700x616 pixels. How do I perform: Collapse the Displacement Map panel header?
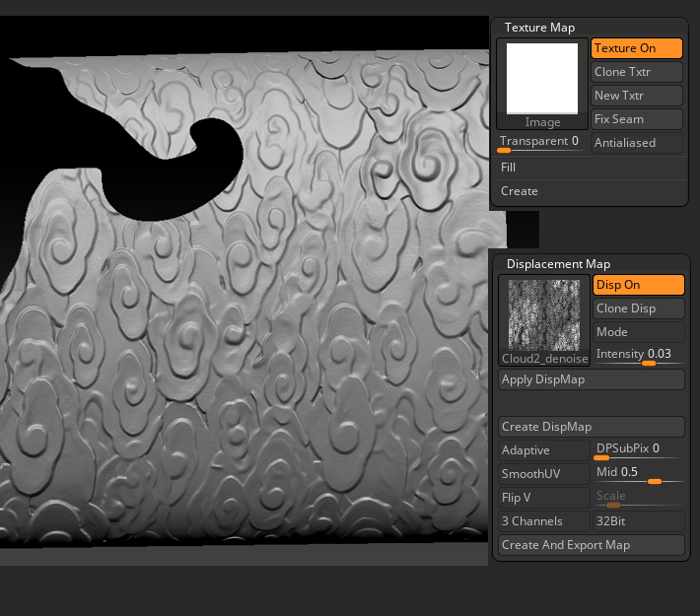pos(558,264)
